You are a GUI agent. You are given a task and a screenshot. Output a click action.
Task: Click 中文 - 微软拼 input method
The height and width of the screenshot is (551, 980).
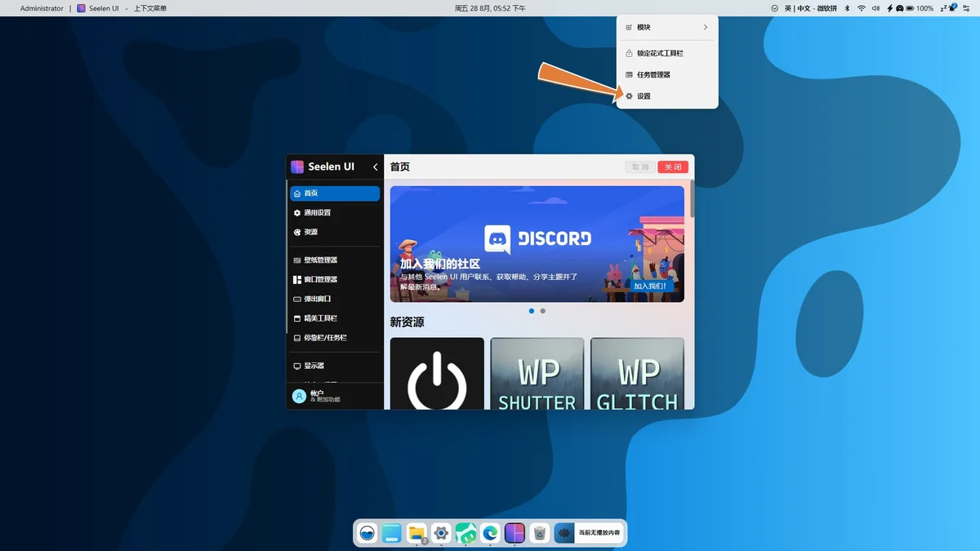tap(817, 8)
